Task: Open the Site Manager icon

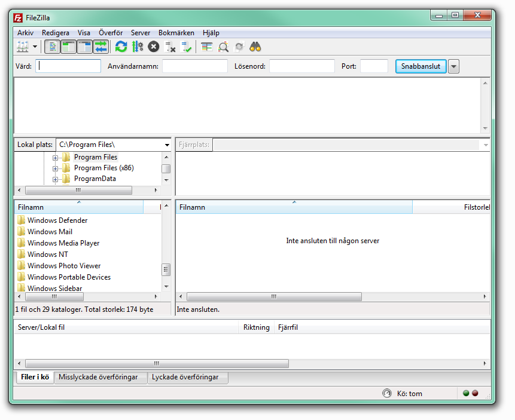Action: tap(23, 47)
